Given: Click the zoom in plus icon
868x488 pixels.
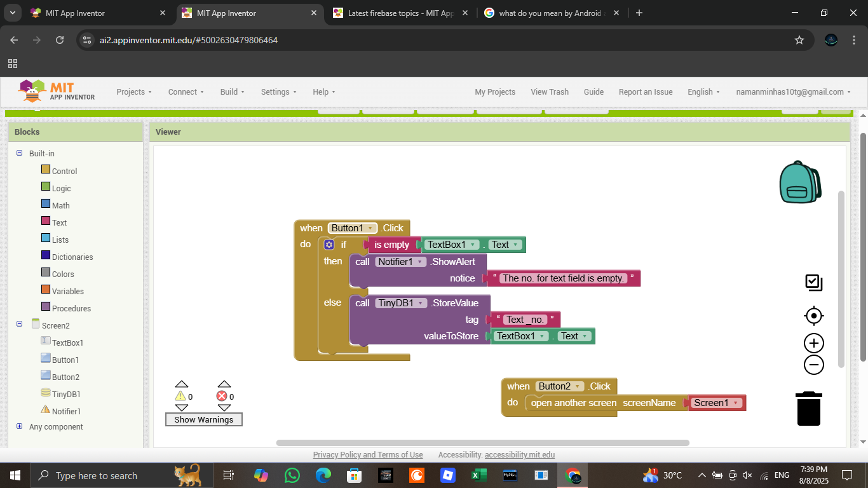Looking at the screenshot, I should click(x=813, y=343).
